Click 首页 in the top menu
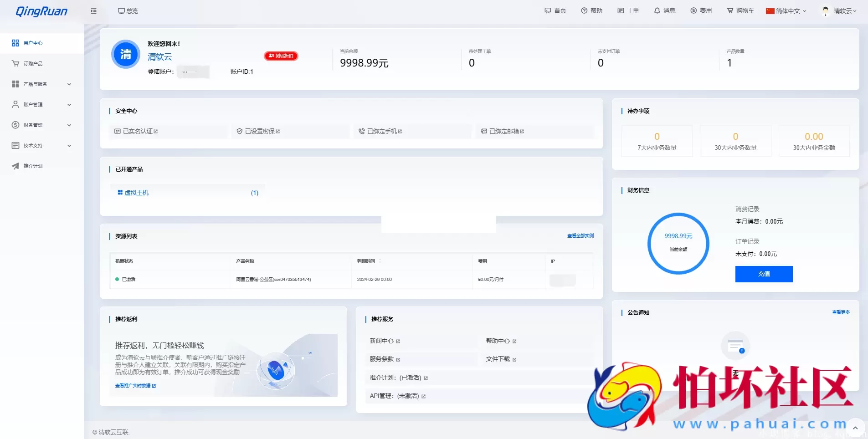This screenshot has height=439, width=868. (555, 10)
